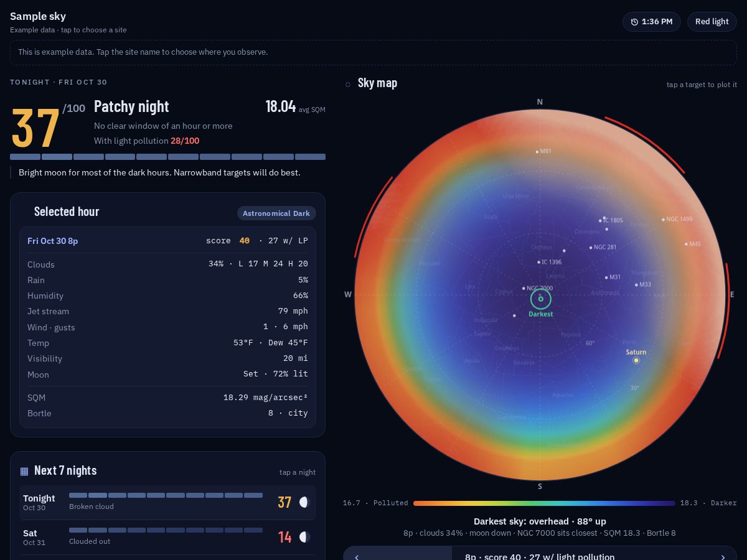The width and height of the screenshot is (747, 560).
Task: Click the E compass label on sky map
Action: click(x=731, y=294)
